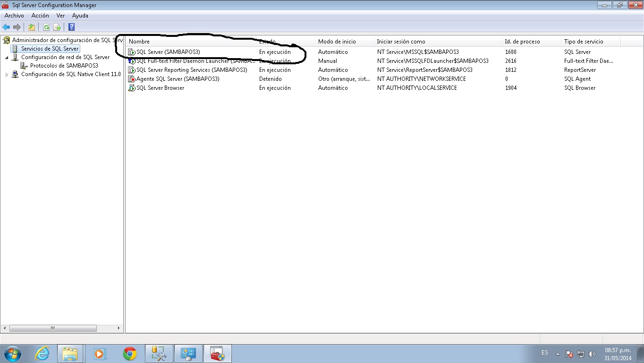The image size is (644, 363).
Task: Select Configuración de SQL Native Client 11.0 label
Action: click(x=71, y=74)
